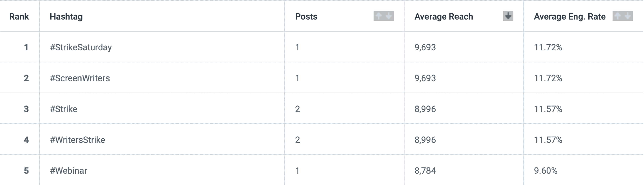
Task: Open the #ScreenWriters hashtag
Action: (x=80, y=78)
